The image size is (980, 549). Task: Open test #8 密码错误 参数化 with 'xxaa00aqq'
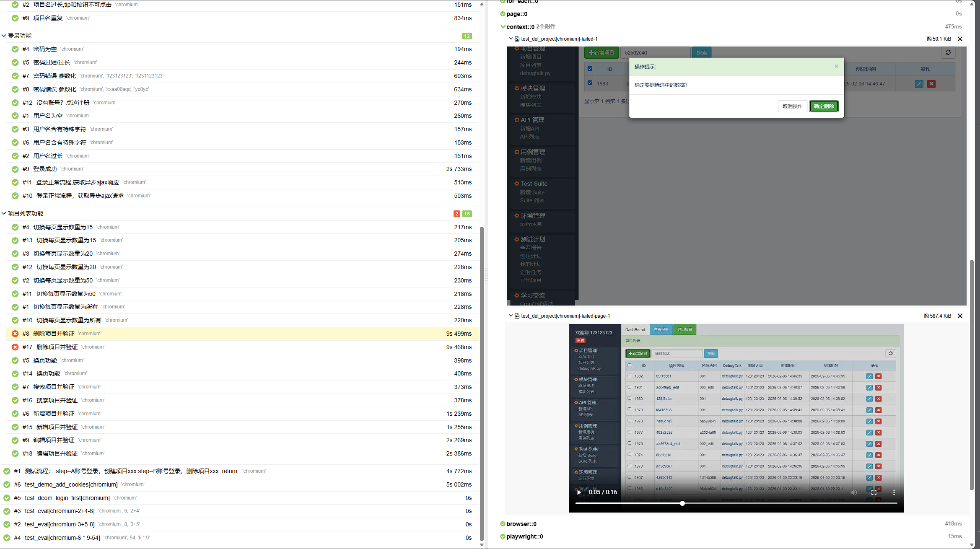click(242, 89)
